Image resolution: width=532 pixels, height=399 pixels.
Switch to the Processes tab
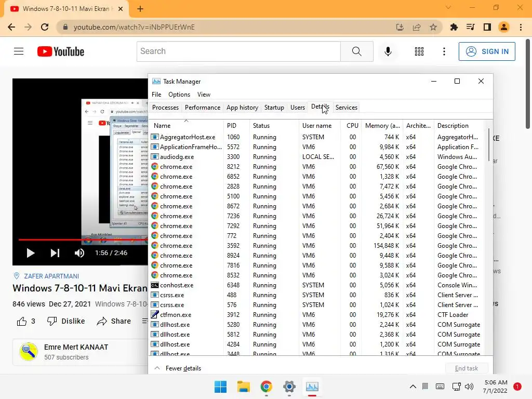click(165, 108)
